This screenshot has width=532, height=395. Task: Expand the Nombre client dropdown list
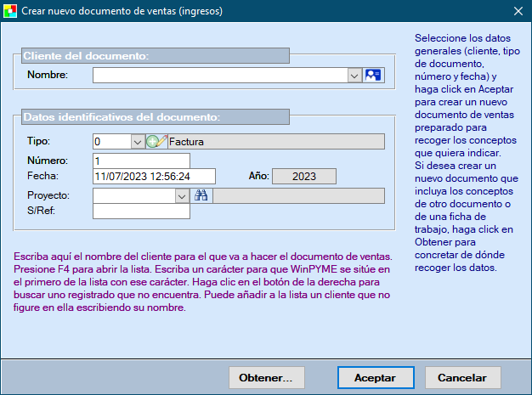click(x=354, y=76)
